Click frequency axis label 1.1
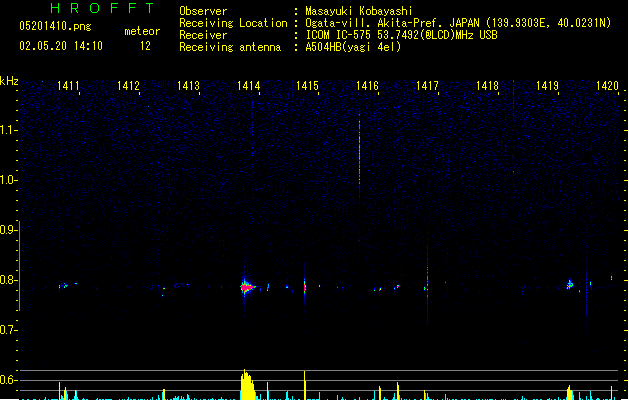 (x=8, y=130)
